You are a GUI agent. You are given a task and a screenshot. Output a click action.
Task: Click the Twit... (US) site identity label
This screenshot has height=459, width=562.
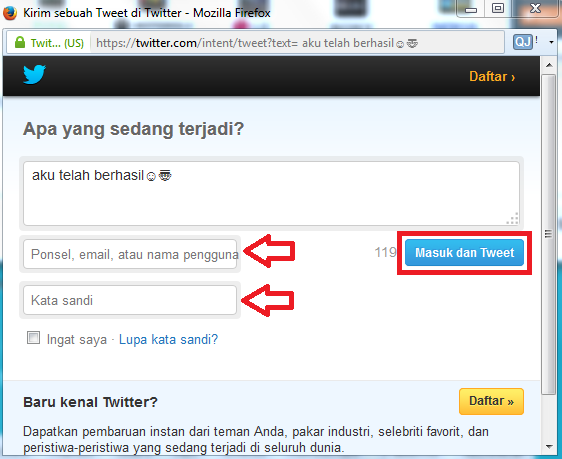[x=57, y=43]
